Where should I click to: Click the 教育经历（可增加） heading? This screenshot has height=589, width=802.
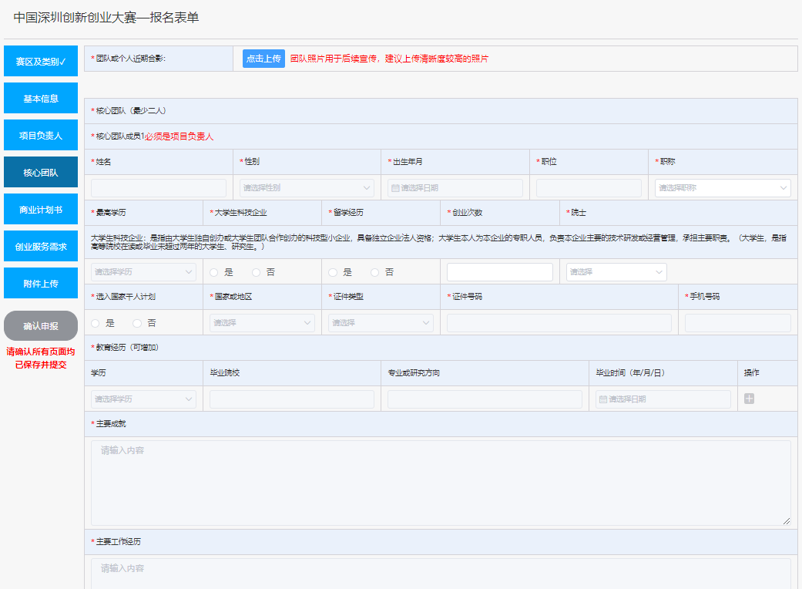point(127,348)
